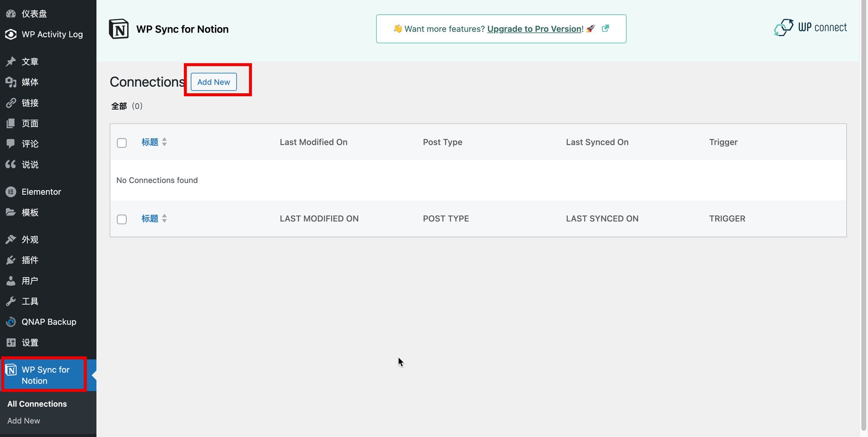Click the plug icon beside 插件
The width and height of the screenshot is (868, 437).
click(11, 260)
